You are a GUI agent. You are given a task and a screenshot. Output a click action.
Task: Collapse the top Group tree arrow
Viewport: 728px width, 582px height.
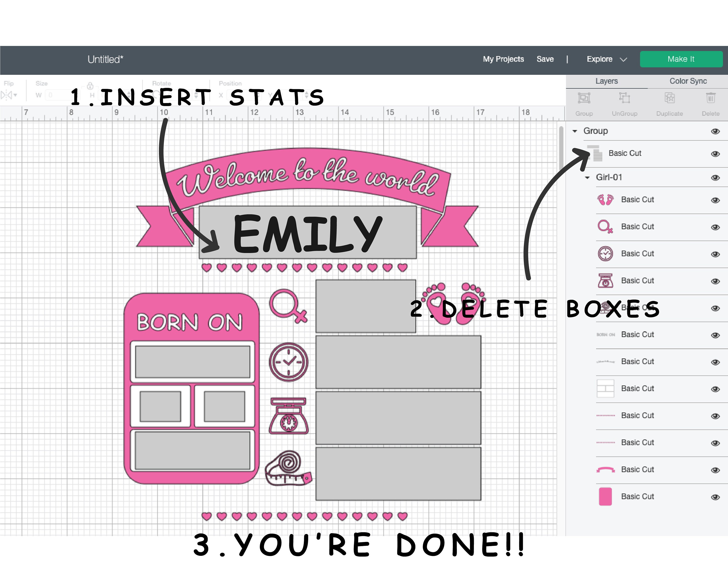pyautogui.click(x=575, y=131)
